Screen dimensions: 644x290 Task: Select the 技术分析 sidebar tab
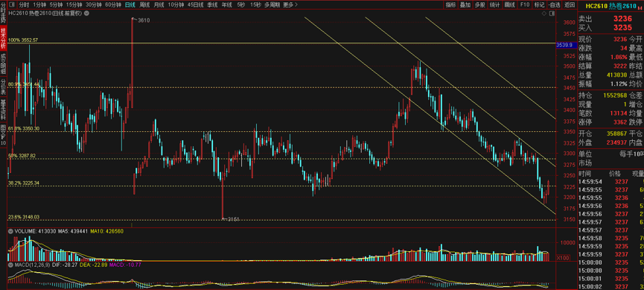pyautogui.click(x=3, y=38)
